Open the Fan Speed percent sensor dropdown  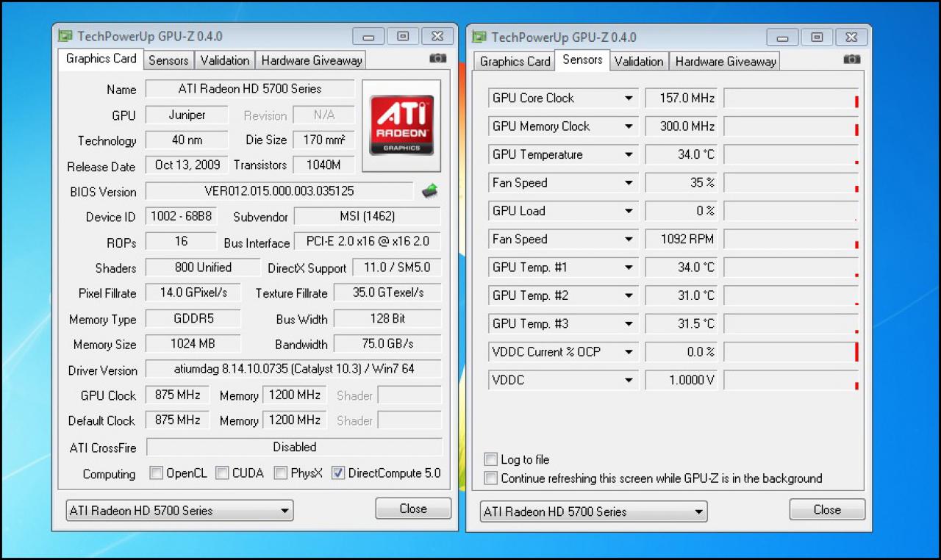[629, 183]
